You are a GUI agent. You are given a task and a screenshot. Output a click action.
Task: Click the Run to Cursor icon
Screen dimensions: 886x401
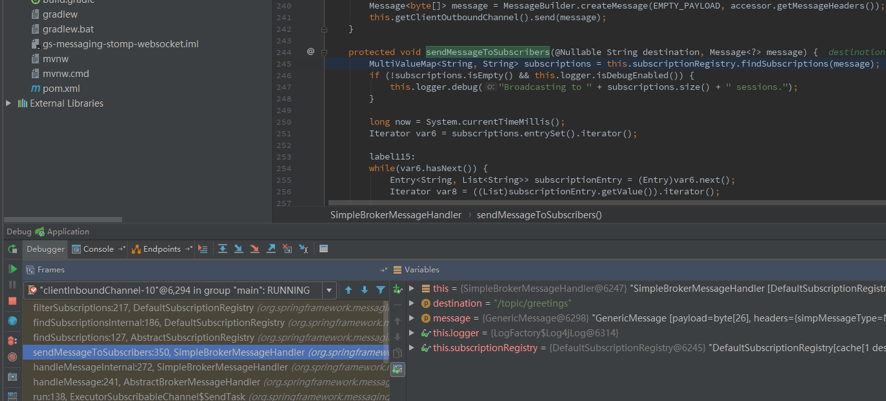point(303,249)
